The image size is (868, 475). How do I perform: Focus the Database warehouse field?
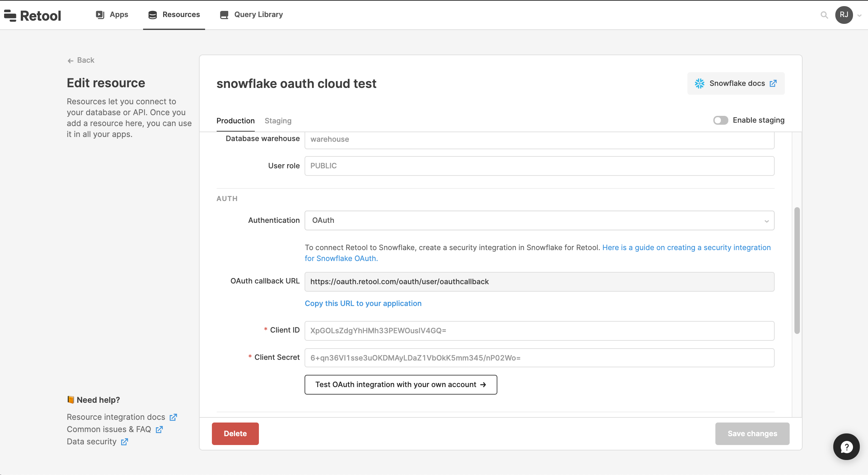coord(539,140)
